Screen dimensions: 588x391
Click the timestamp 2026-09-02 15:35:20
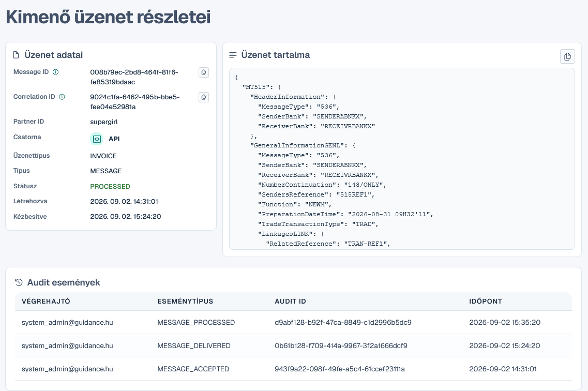[505, 322]
